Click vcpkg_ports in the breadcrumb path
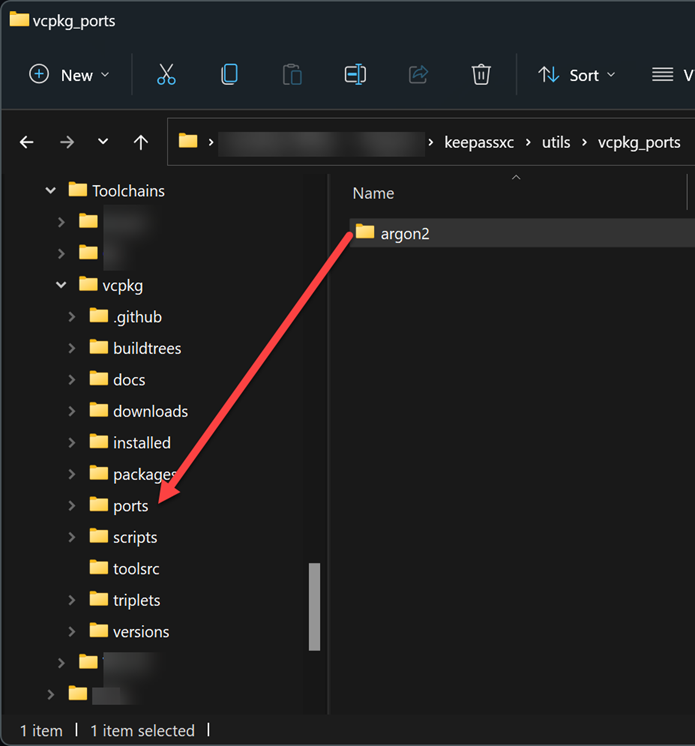This screenshot has height=746, width=695. click(x=639, y=142)
